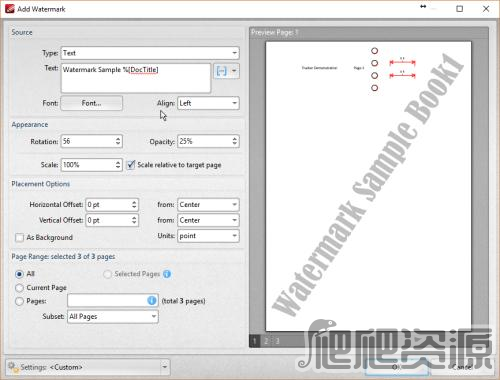This screenshot has width=500, height=380.
Task: Click the Opacity value field
Action: 204,141
